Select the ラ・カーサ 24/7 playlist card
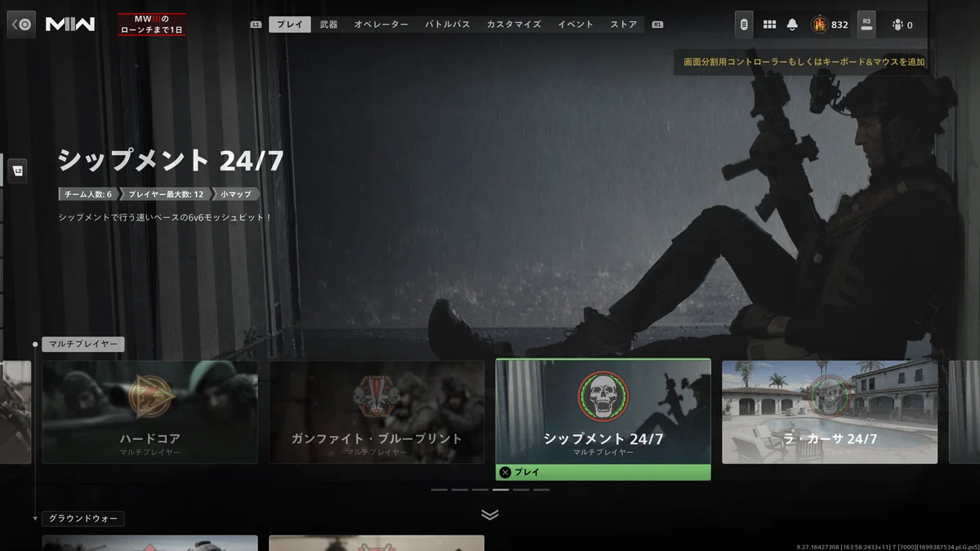Screen dimensions: 980x551 [x=830, y=412]
